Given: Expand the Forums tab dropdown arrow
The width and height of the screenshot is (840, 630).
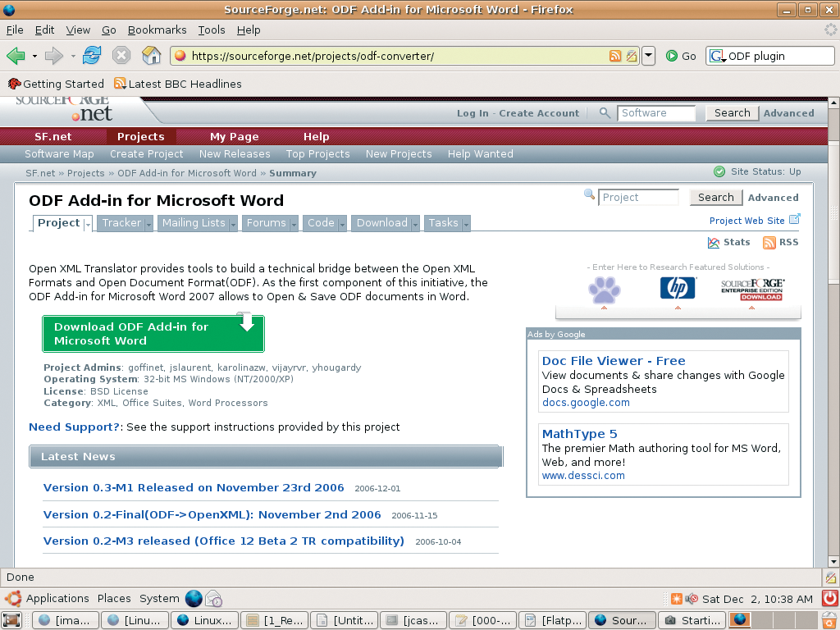Looking at the screenshot, I should point(294,225).
